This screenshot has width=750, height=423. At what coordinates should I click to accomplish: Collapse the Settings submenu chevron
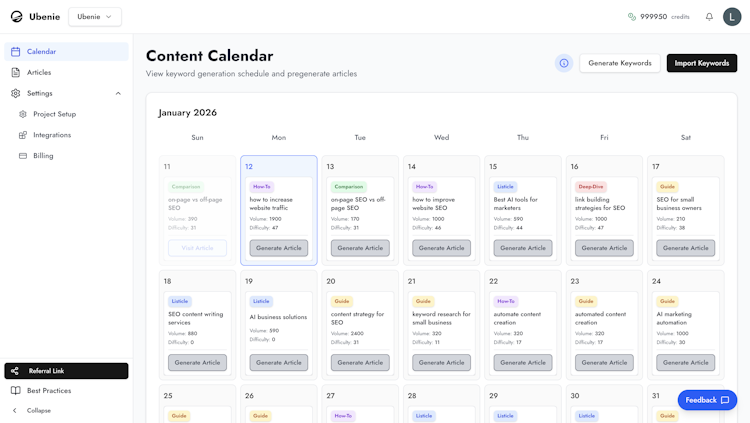click(x=118, y=93)
